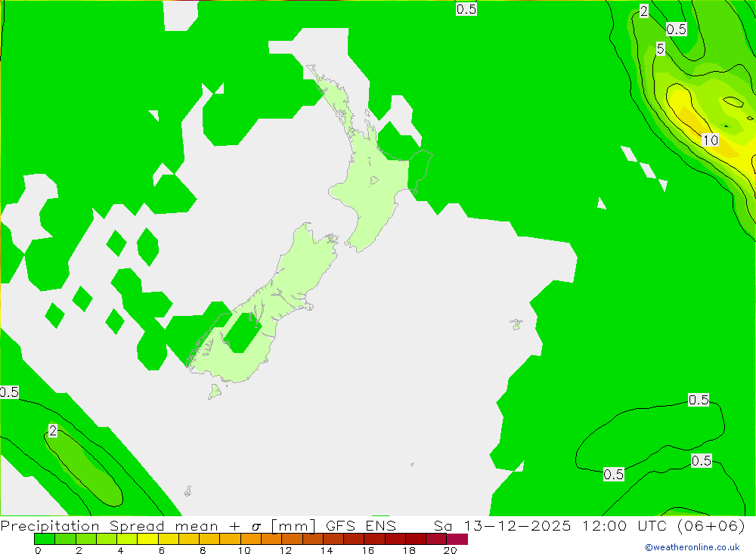Viewport: 756px width, 554px height.
Task: Click the '(06+06)' forecast offset text
Action: point(711,525)
